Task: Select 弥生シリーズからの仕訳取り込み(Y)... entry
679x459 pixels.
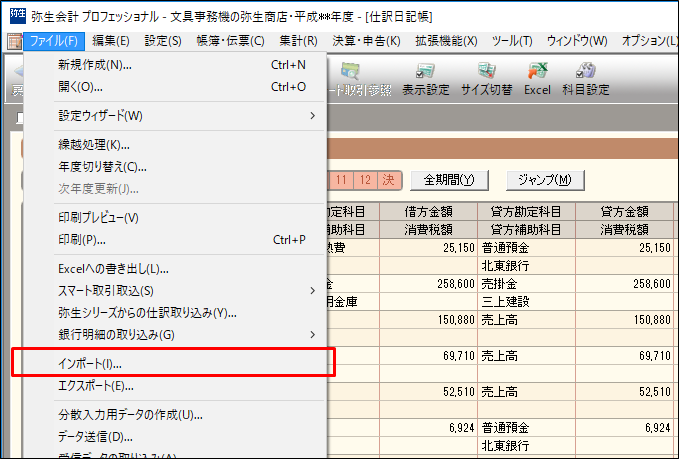Action: (175, 313)
